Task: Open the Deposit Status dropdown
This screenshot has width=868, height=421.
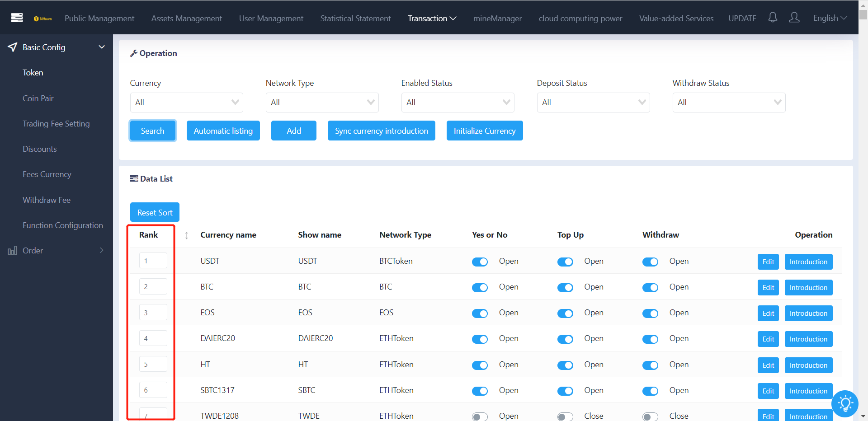Action: [x=593, y=103]
